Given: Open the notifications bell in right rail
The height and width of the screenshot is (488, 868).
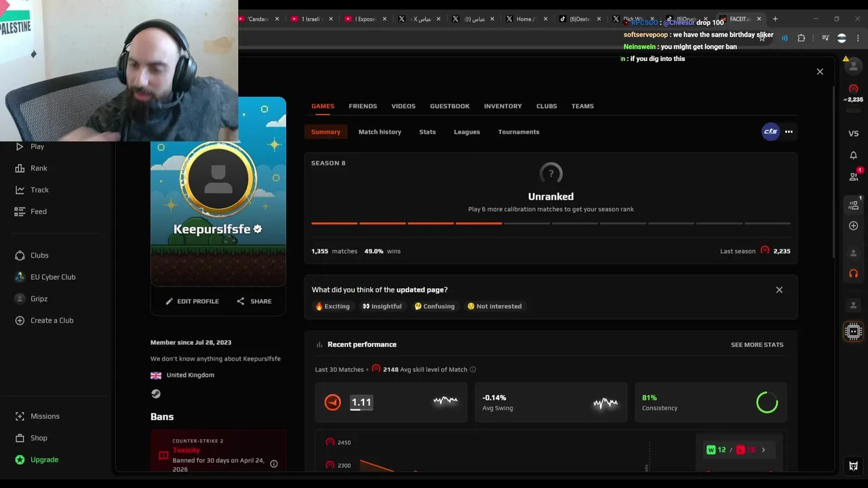Looking at the screenshot, I should (x=854, y=155).
